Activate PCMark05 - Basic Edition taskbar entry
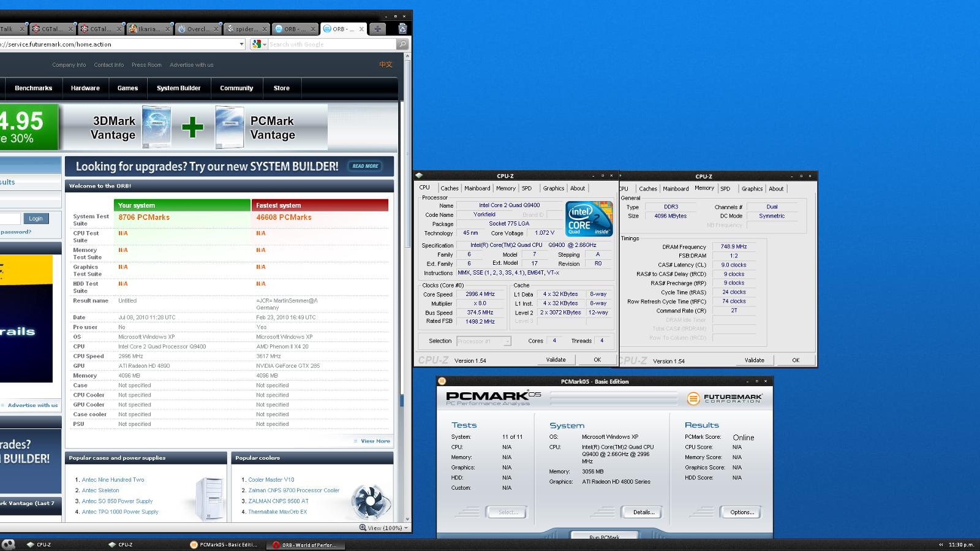 click(224, 544)
